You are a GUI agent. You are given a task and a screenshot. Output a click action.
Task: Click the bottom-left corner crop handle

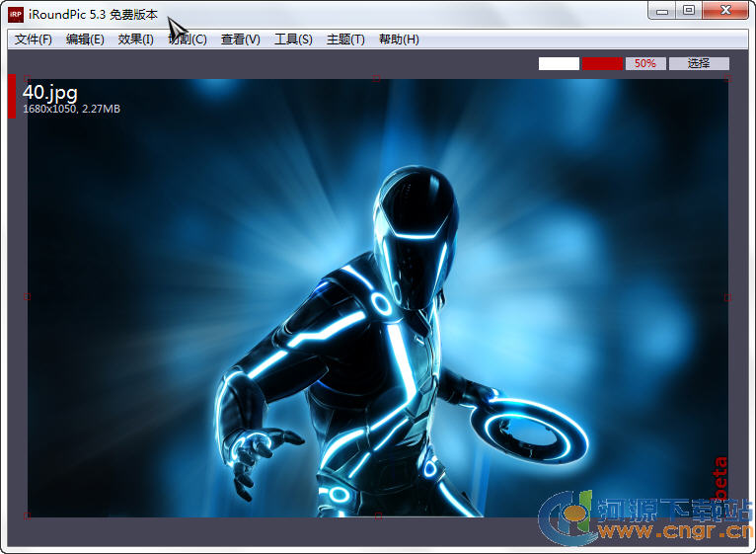coord(27,515)
